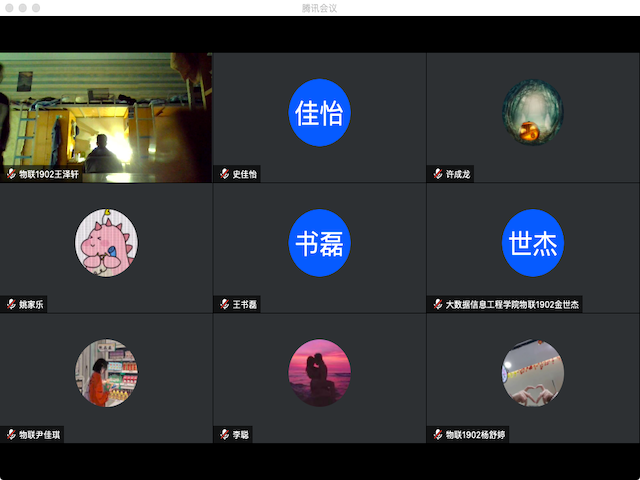Select the pink dinosaur avatar of 姚家乐
Screen dimensions: 640x480
pos(106,243)
